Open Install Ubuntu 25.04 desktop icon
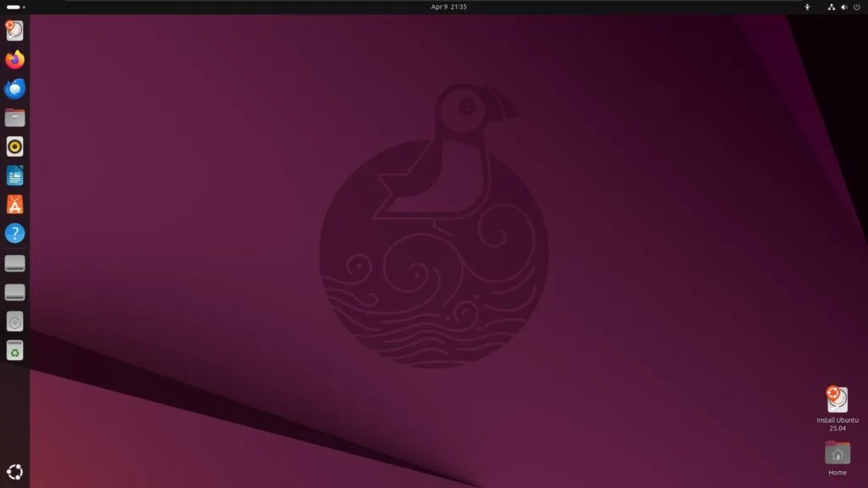 pos(837,409)
